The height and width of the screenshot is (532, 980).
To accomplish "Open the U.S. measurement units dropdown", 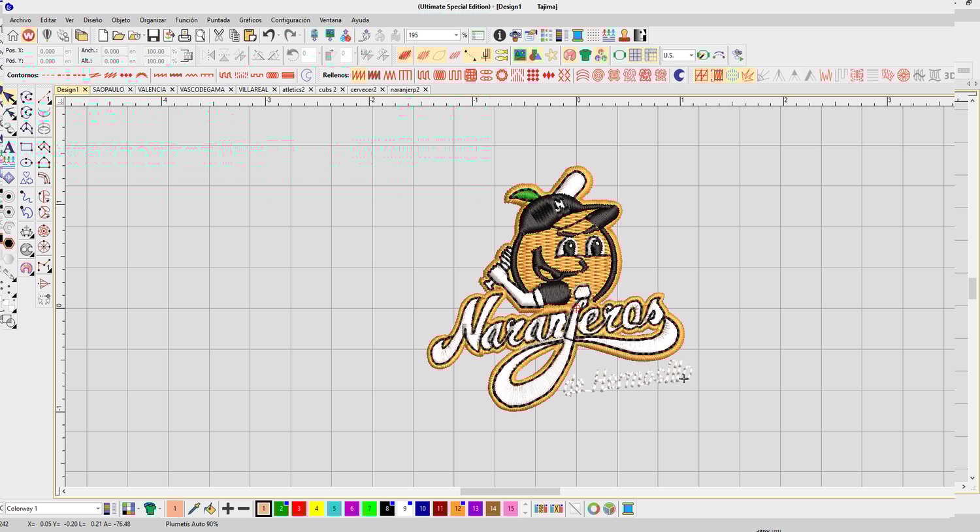I will (x=691, y=55).
